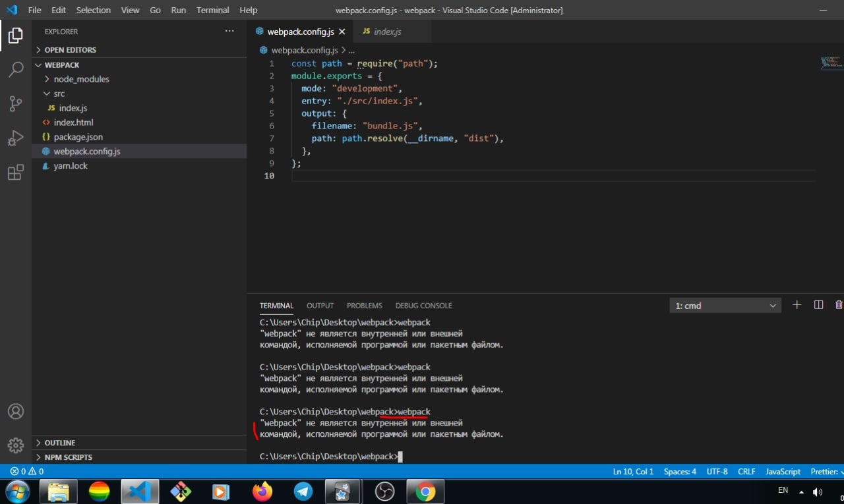844x504 pixels.
Task: Open the Source Control view
Action: pos(16,104)
